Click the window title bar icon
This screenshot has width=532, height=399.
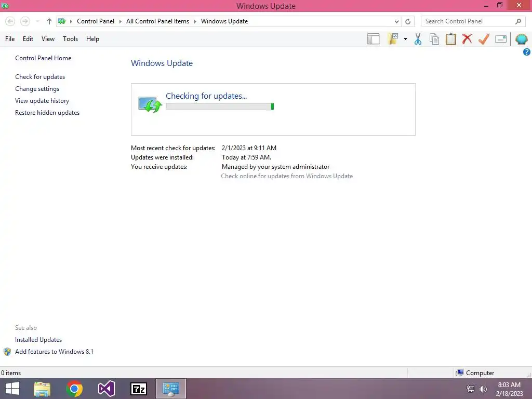coord(5,6)
